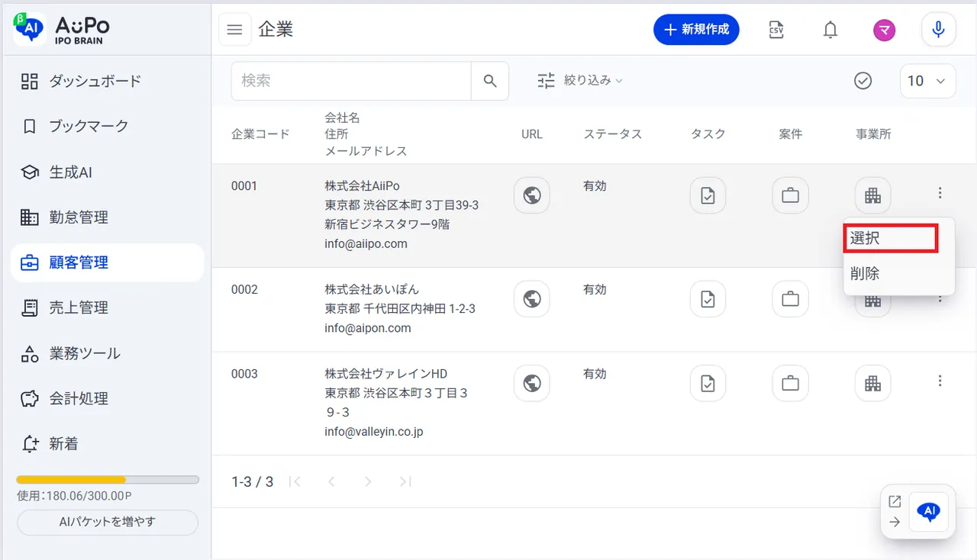Activate the microphone voice input button
The height and width of the screenshot is (560, 977).
(939, 30)
